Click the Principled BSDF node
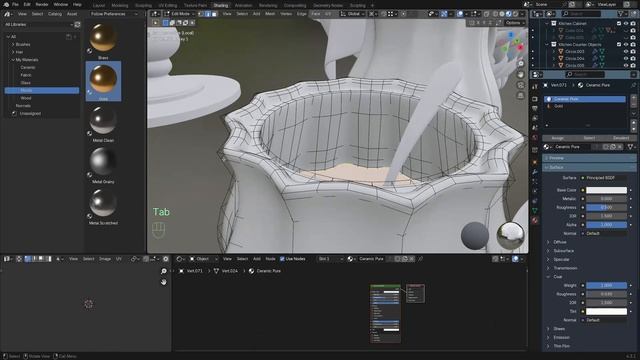The height and width of the screenshot is (360, 640). [385, 313]
